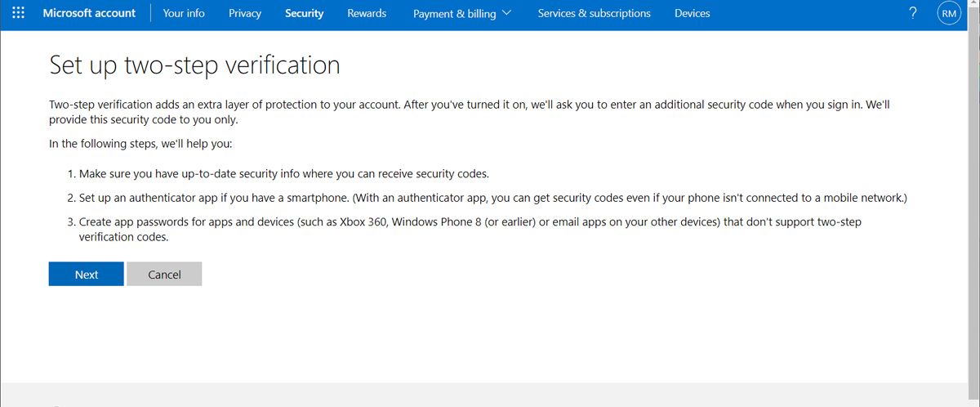The image size is (980, 407).
Task: Click step 1 about up-to-date security info
Action: 283,174
